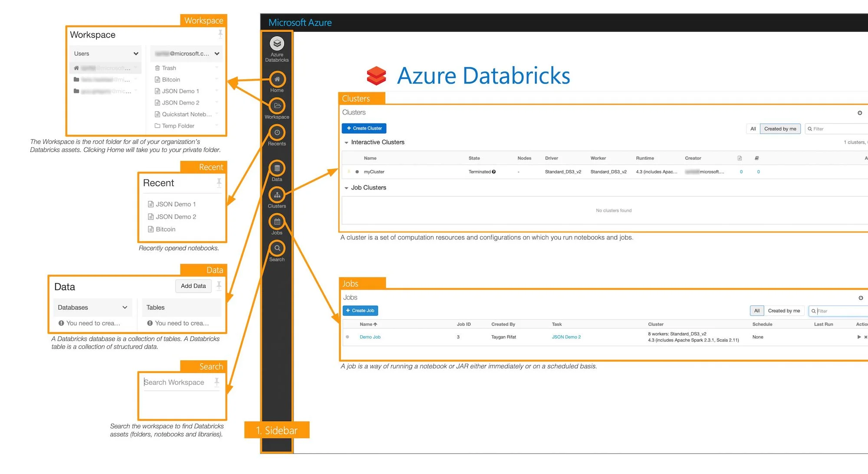Click the circle icon in Clusters header
This screenshot has height=474, width=868.
pos(860,113)
